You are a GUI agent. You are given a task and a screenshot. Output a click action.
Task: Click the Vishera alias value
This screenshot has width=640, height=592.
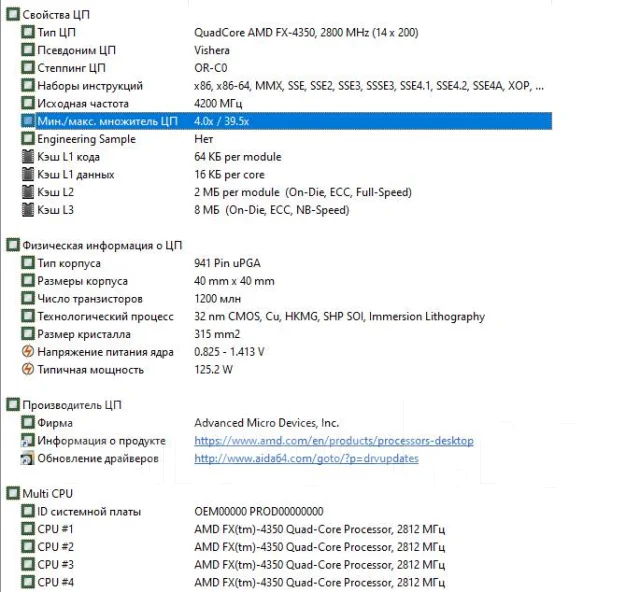[212, 50]
